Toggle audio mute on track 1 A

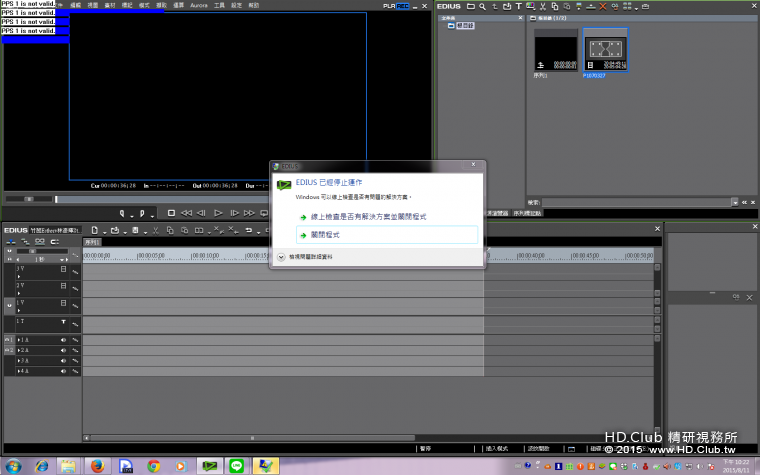coord(63,340)
